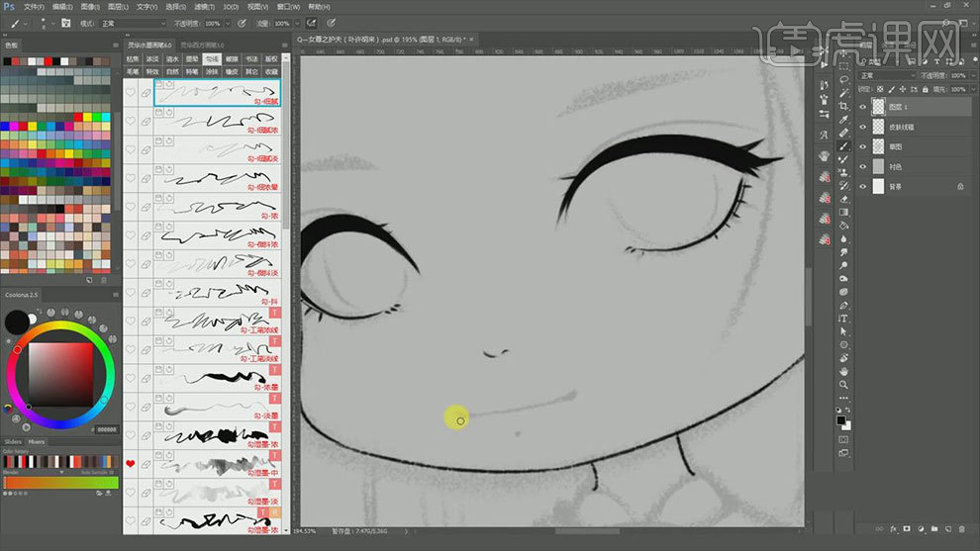Open tool preset picker arrow

tap(25, 24)
